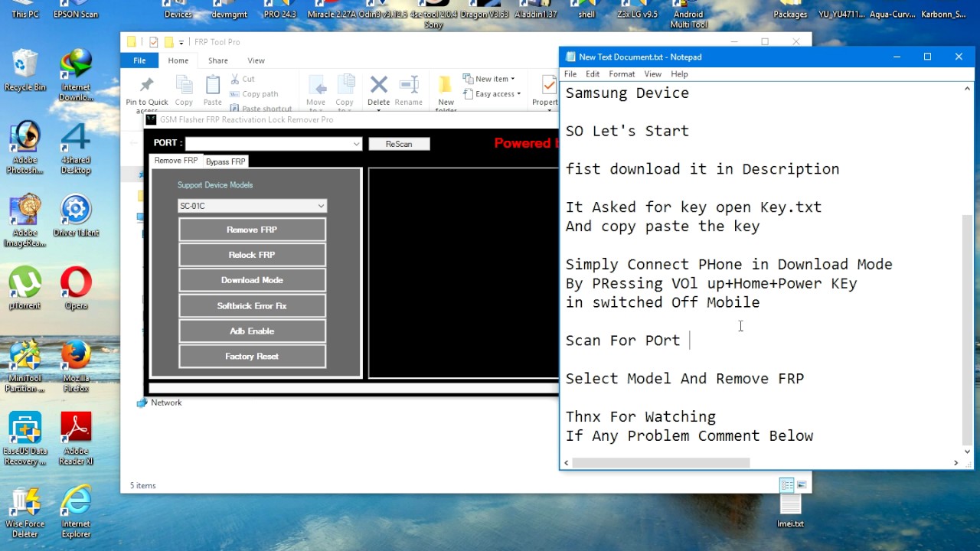Click the Delete icon in Explorer ribbon
Image resolution: width=980 pixels, height=551 pixels.
pyautogui.click(x=378, y=92)
